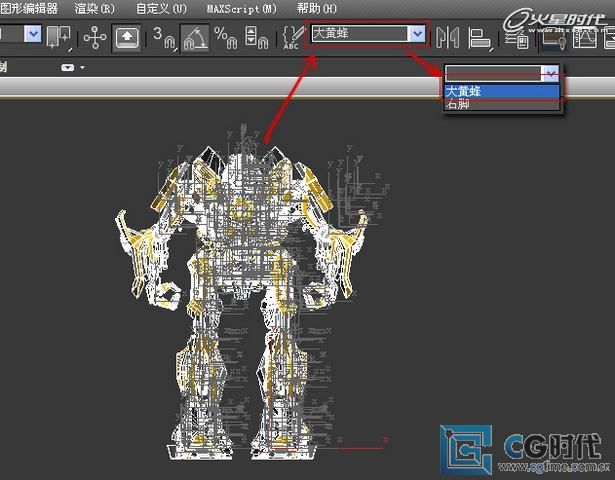Open the 渲染(R) menu
The height and width of the screenshot is (480, 615).
coord(95,8)
